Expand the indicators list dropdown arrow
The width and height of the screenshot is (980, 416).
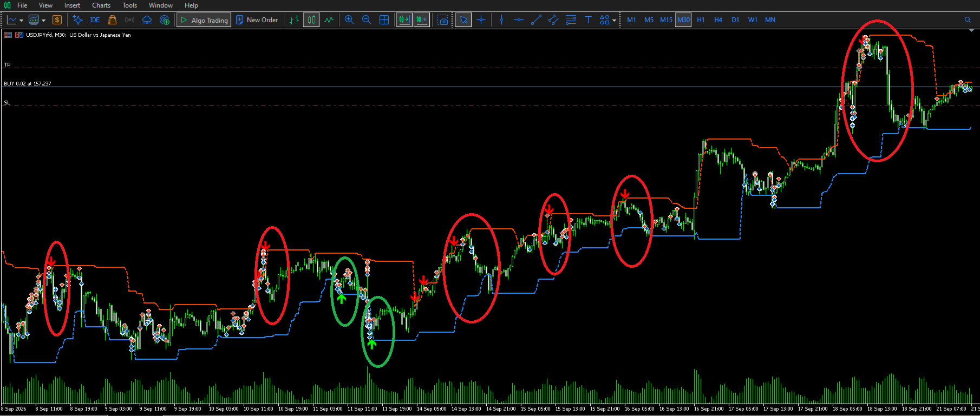43,21
